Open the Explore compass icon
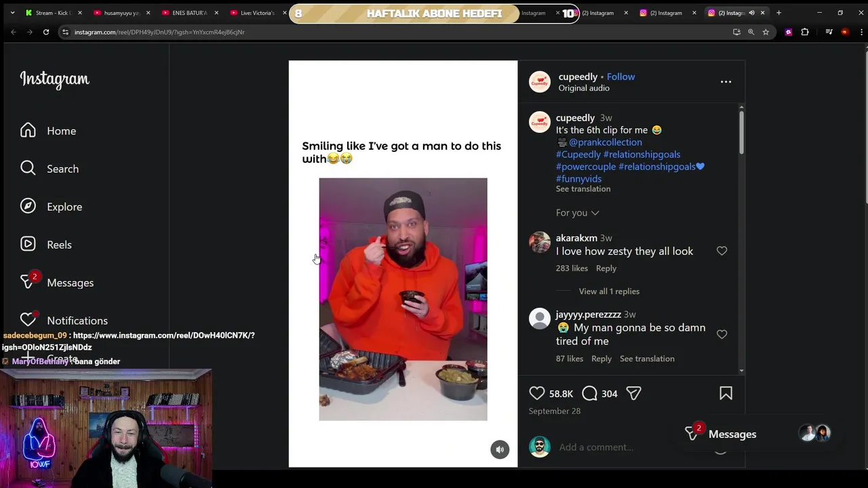Screen dimensions: 868x488 click(x=28, y=207)
